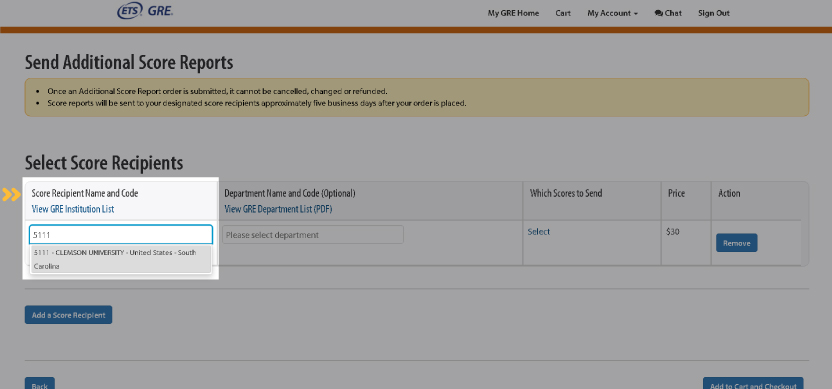Open the Please select department field
Image resolution: width=832 pixels, height=389 pixels.
(x=313, y=235)
